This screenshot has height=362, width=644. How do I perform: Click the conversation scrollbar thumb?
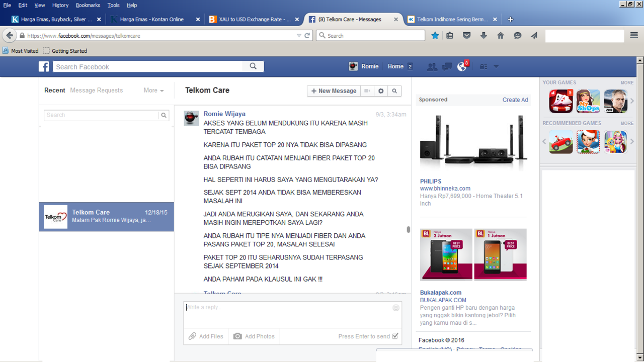408,230
